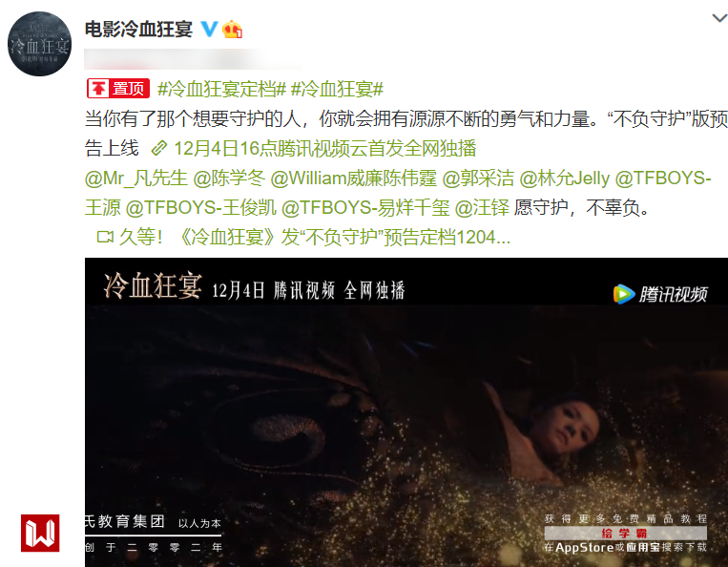Open the #冷血狂宴定档# hashtag
Image resolution: width=728 pixels, height=567 pixels.
221,89
